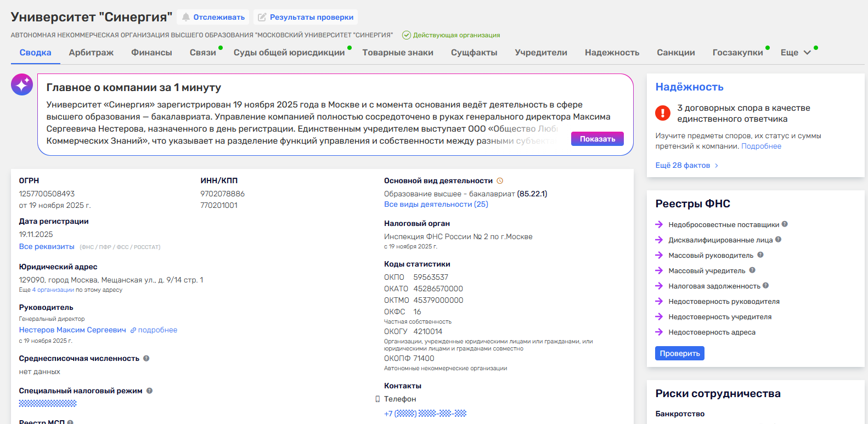Image resolution: width=868 pixels, height=424 pixels.
Task: Switch to the Сводка tab
Action: 35,53
